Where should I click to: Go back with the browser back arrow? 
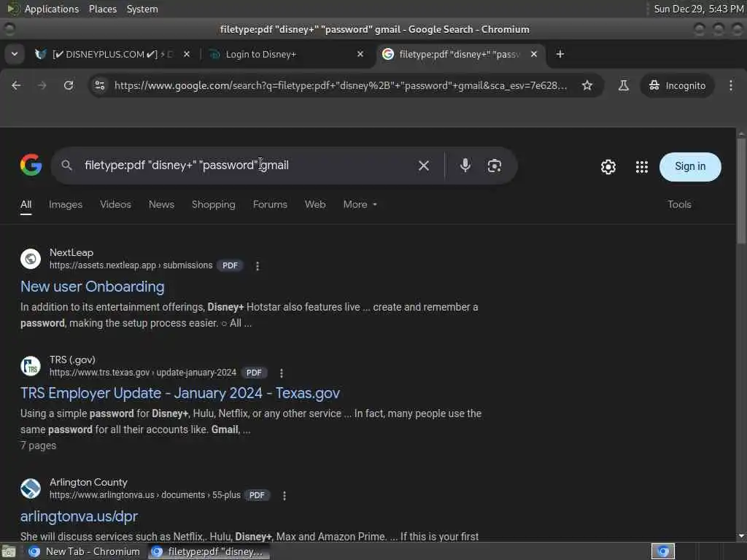pyautogui.click(x=16, y=86)
